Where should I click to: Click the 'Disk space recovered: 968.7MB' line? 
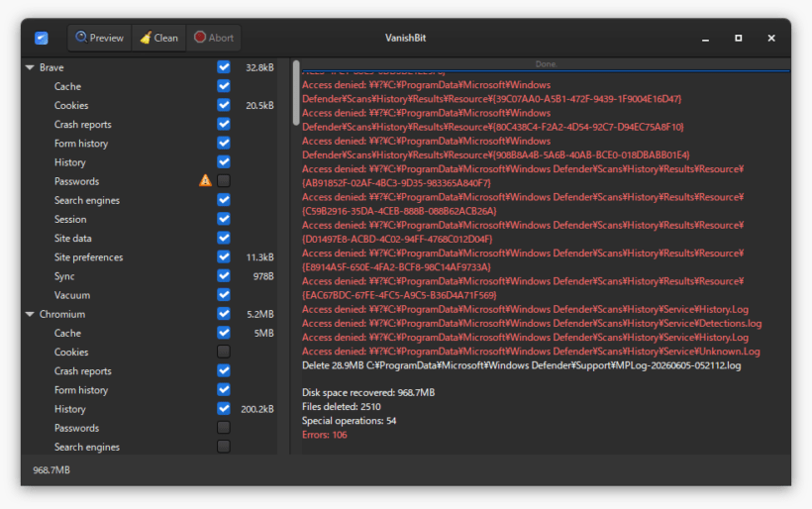(x=368, y=392)
